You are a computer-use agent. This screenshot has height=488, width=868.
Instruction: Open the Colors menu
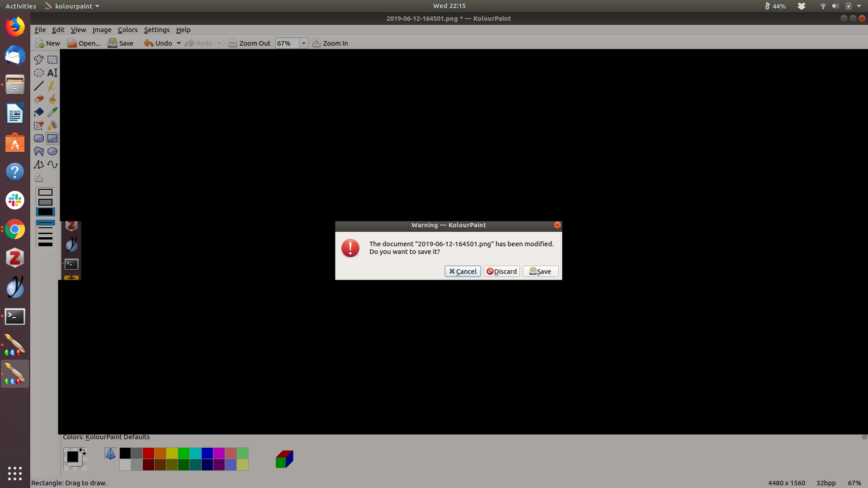[x=127, y=30]
